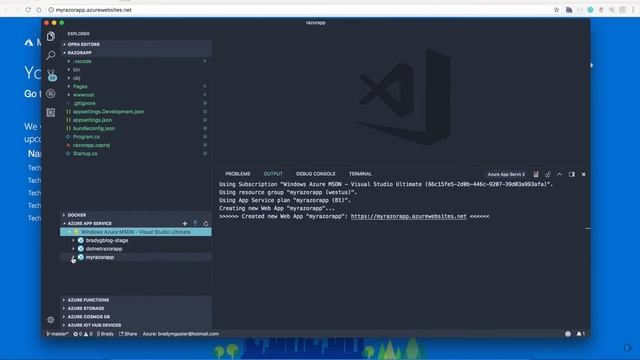
Task: Open the Search view in the activity bar
Action: (51, 55)
